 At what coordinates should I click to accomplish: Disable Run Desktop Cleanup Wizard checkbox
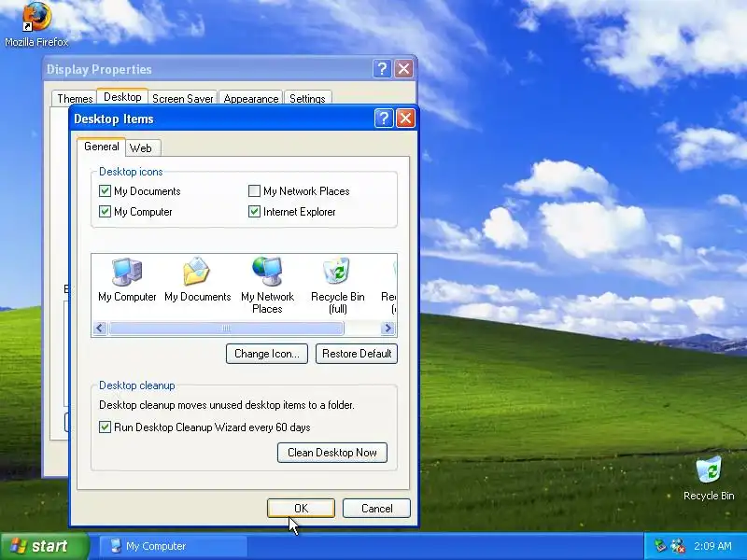click(x=105, y=427)
